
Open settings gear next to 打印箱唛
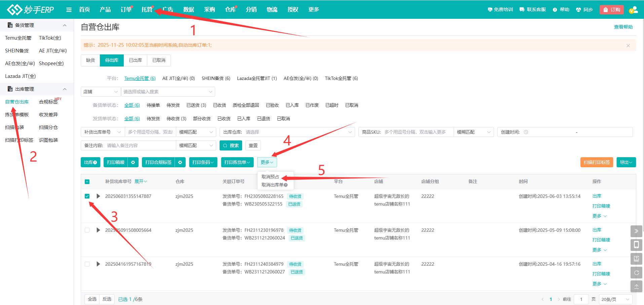133,162
